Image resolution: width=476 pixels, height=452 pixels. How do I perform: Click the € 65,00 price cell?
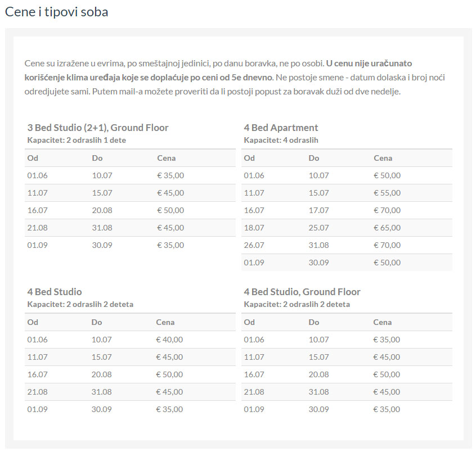(387, 228)
